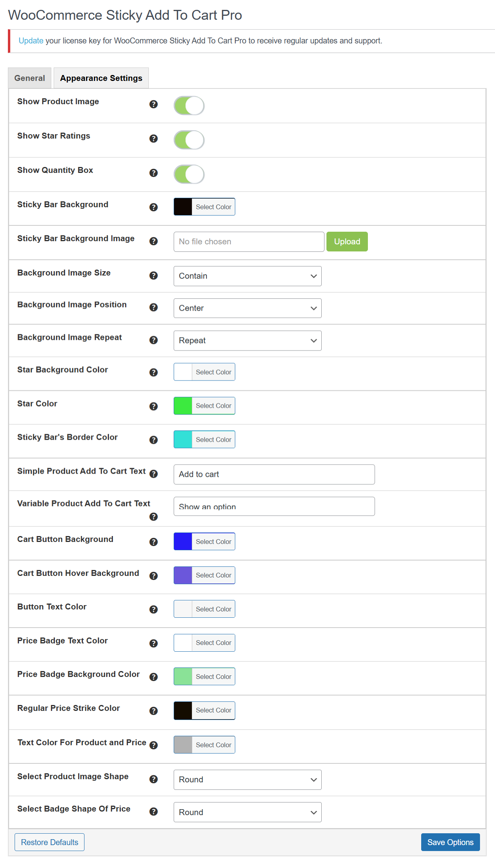Open Select Badge Shape Of Price dropdown
Viewport: 495px width, 868px height.
247,812
